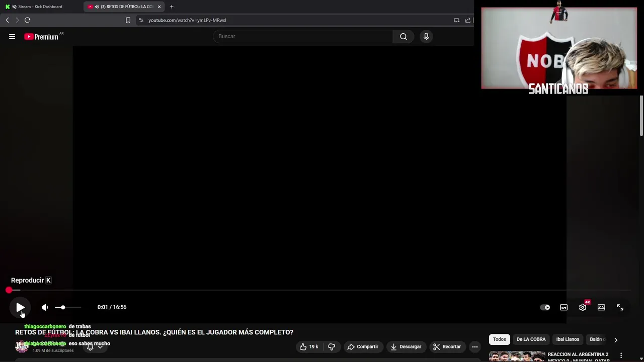Enter fullscreen mode
This screenshot has width=644, height=362.
(x=620, y=307)
